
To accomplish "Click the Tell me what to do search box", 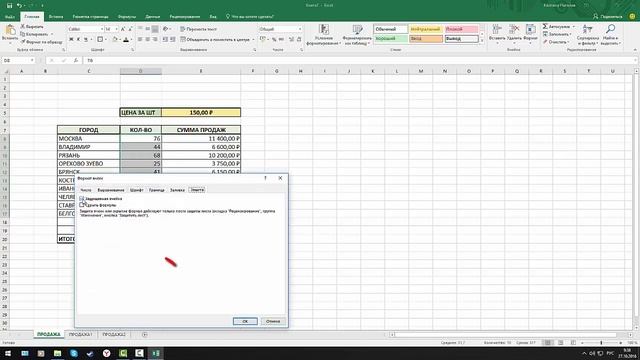I will (x=249, y=17).
